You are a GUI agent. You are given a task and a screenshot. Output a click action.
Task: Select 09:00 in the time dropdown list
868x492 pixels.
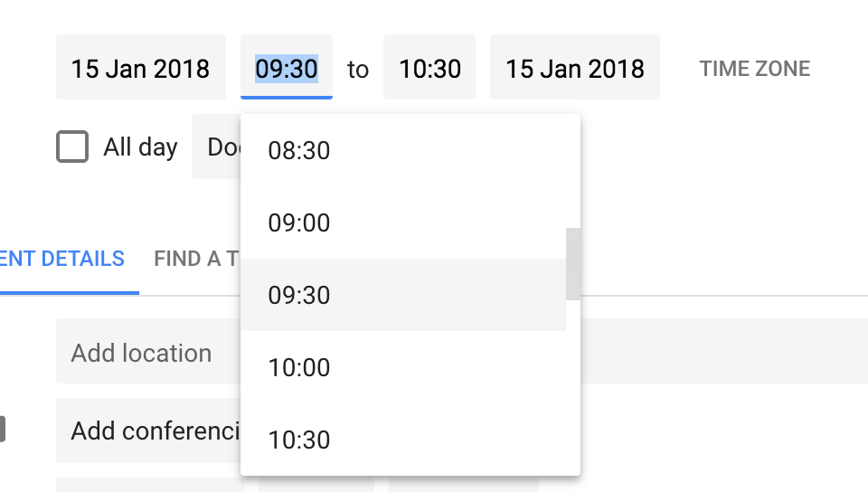299,223
